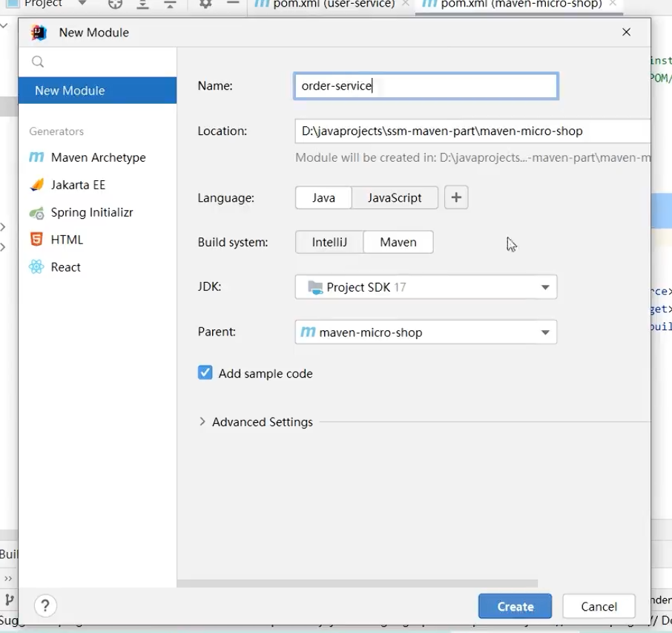Open the Project view dropdown arrow
Viewport: 672px width, 633px height.
[x=82, y=4]
